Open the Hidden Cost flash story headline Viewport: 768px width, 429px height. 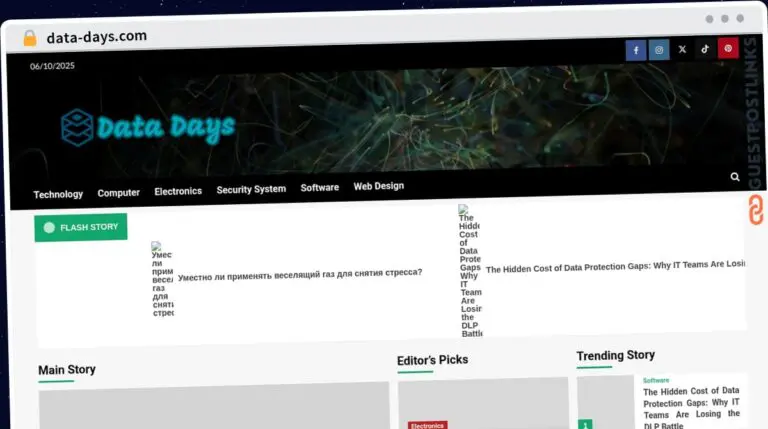(x=615, y=266)
